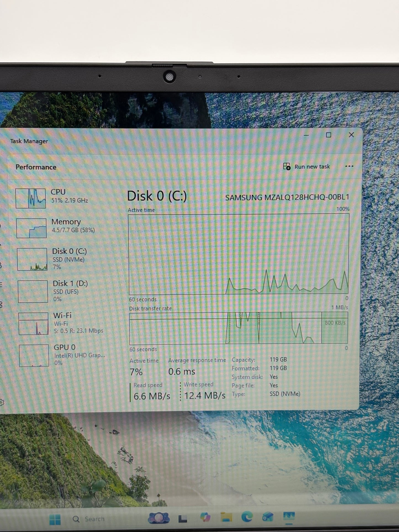The width and height of the screenshot is (399, 532).
Task: Minimize the Task Manager window
Action: [x=306, y=135]
